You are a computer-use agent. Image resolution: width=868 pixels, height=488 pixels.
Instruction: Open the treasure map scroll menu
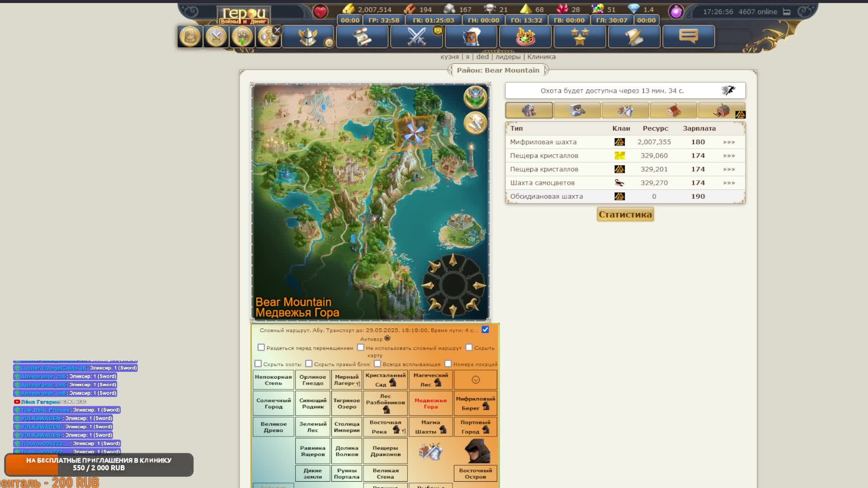pos(362,37)
